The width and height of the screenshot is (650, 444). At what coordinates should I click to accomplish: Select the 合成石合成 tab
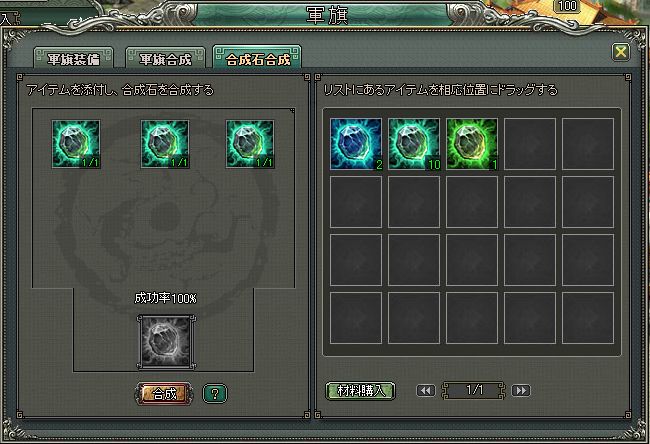click(257, 58)
